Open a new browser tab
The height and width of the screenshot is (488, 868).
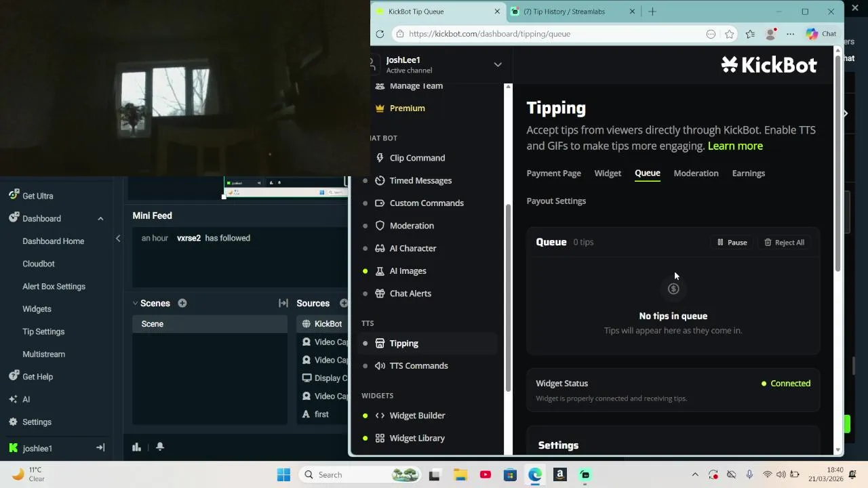652,12
